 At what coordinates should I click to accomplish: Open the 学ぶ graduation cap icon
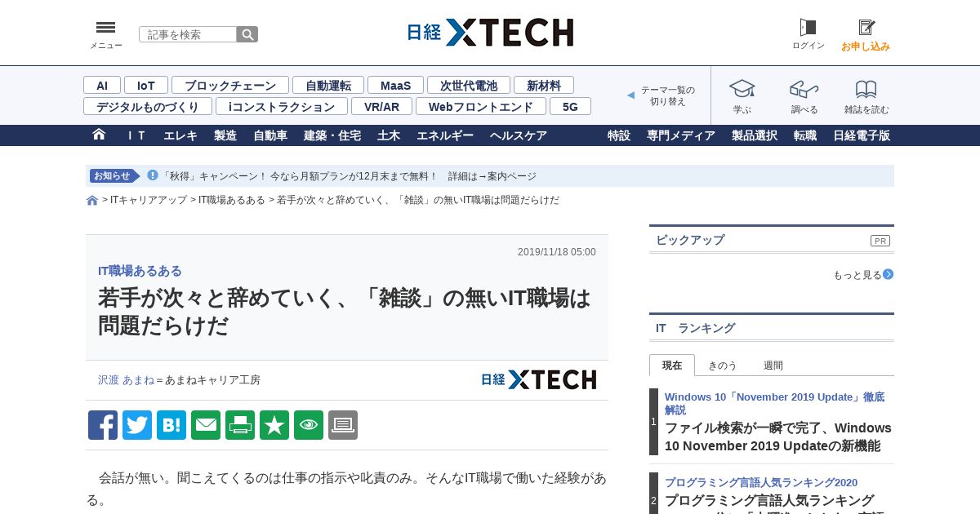point(742,89)
